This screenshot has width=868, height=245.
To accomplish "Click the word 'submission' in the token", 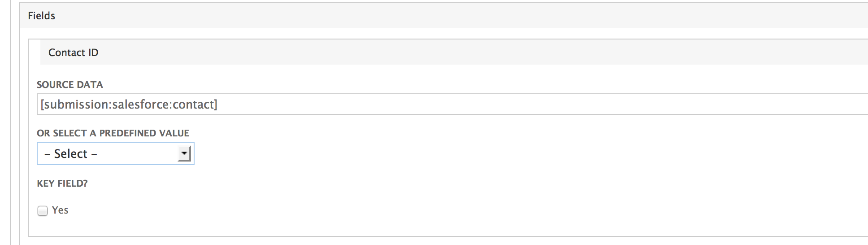I will pyautogui.click(x=76, y=105).
